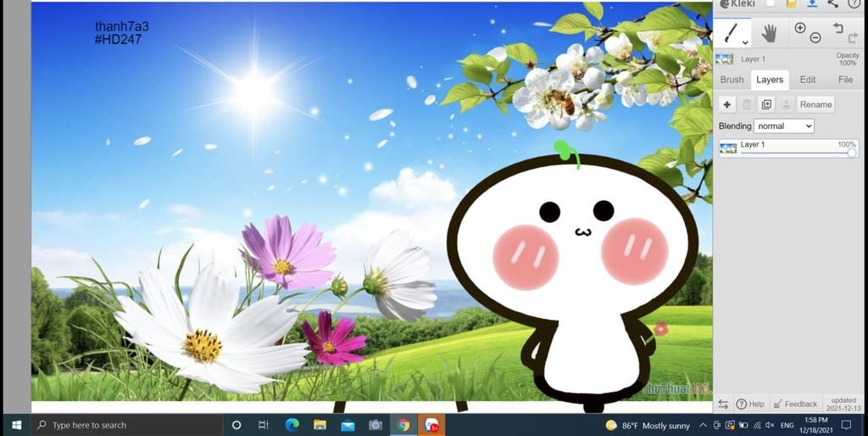This screenshot has width=868, height=436.
Task: Click the Rename layer button
Action: coord(816,104)
